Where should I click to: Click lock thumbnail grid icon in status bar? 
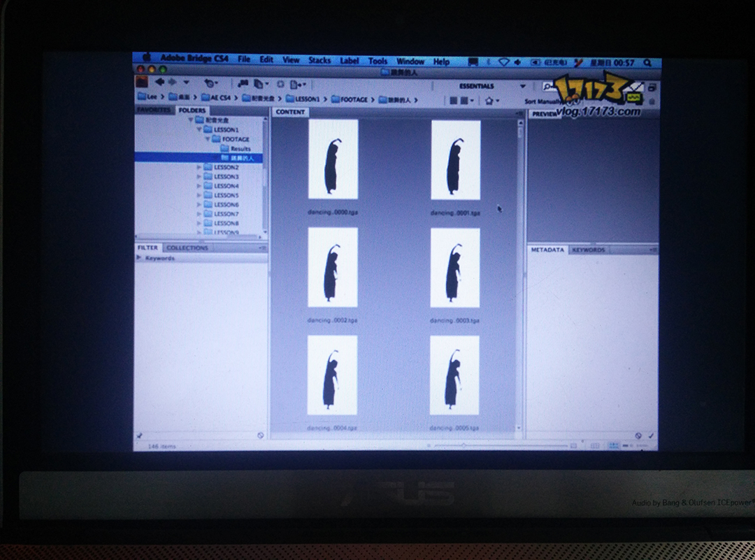tap(595, 446)
